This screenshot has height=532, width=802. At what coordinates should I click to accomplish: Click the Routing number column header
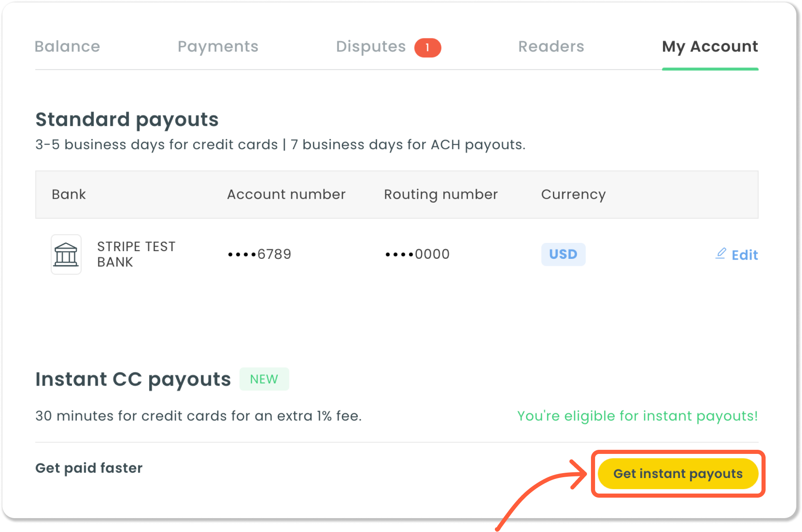pyautogui.click(x=441, y=195)
